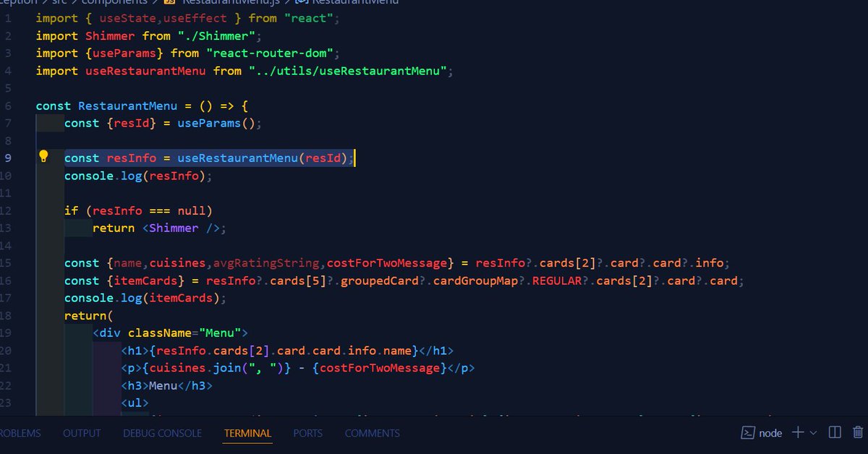Click the return( keyword on line 18

tap(89, 316)
